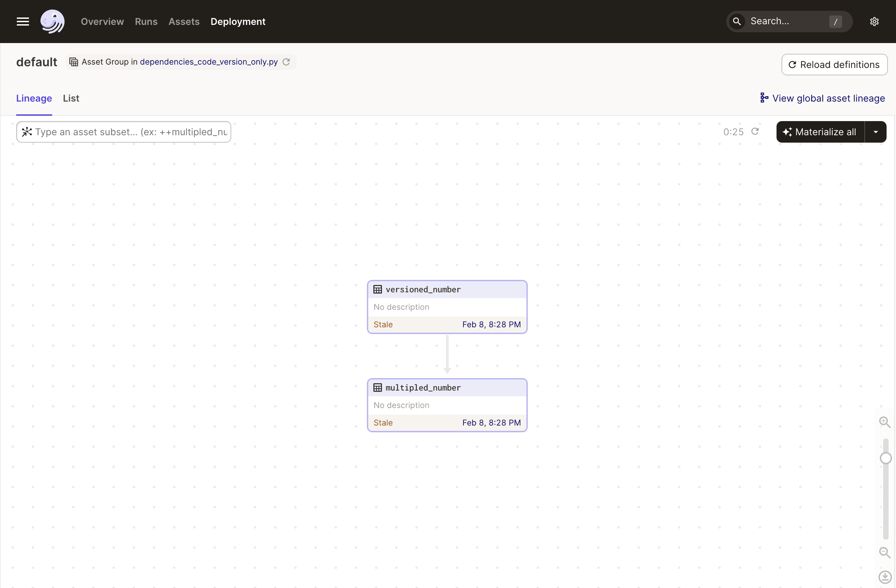Screen dimensions: 896x588
Task: Open the hamburger navigation menu
Action: click(23, 22)
